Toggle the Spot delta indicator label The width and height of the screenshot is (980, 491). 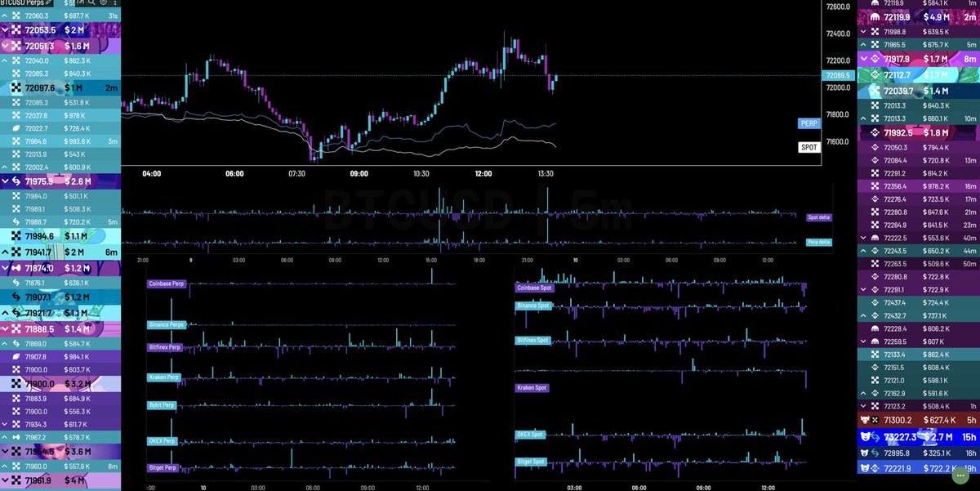point(817,217)
